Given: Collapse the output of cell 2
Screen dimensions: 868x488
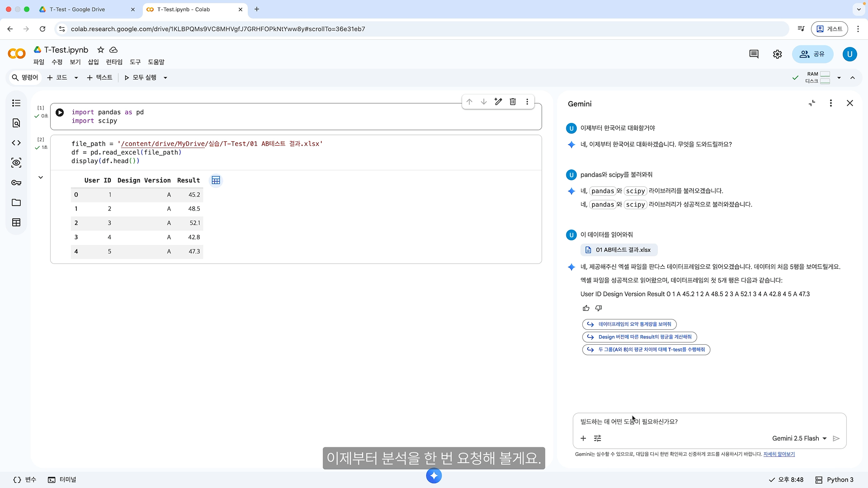Looking at the screenshot, I should click(x=41, y=178).
